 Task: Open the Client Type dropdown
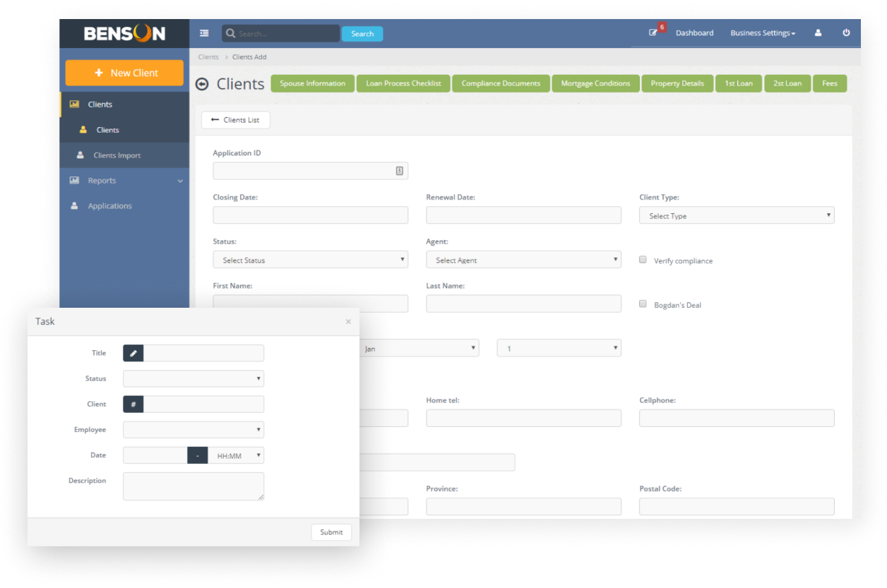click(x=737, y=215)
